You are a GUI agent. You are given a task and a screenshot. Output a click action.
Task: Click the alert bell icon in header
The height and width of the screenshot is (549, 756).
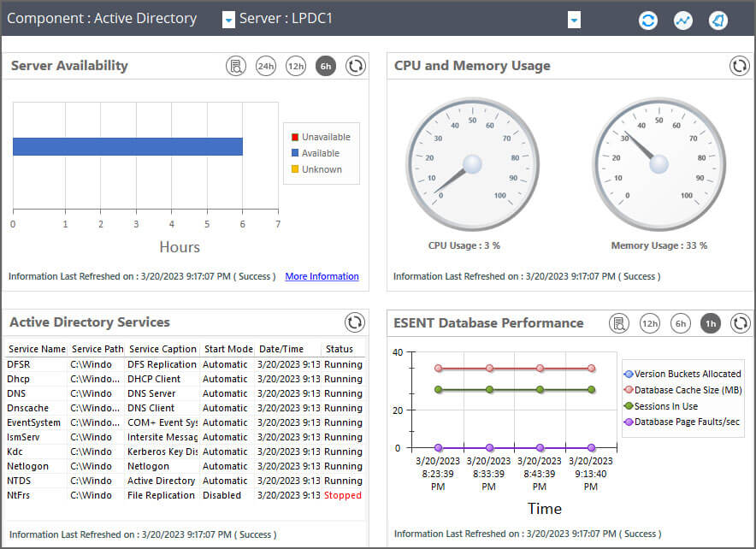click(x=718, y=21)
